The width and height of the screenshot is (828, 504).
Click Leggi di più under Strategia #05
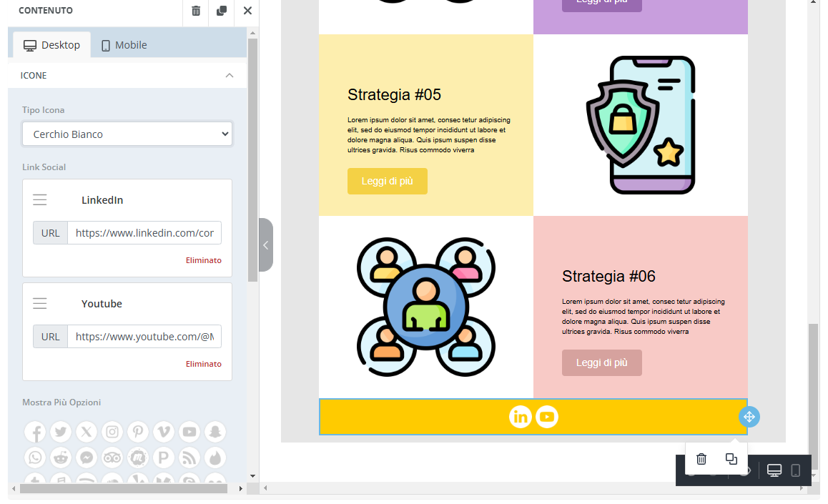tap(387, 182)
